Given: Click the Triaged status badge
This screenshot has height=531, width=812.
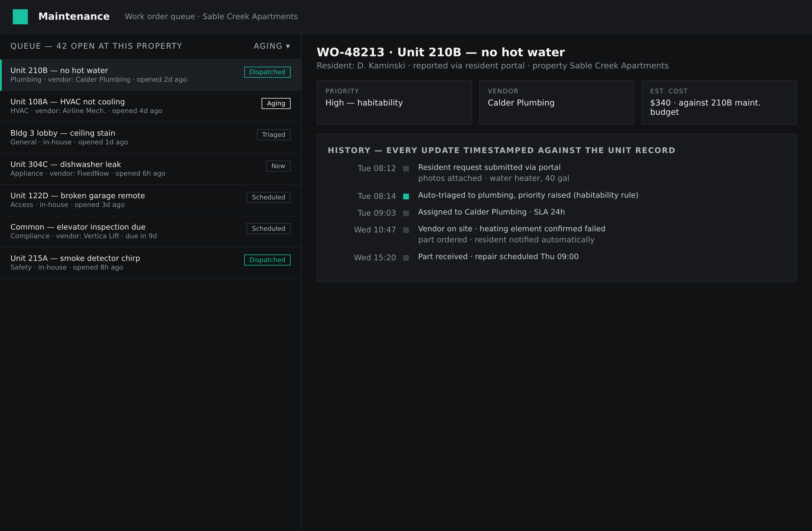Looking at the screenshot, I should tap(274, 135).
